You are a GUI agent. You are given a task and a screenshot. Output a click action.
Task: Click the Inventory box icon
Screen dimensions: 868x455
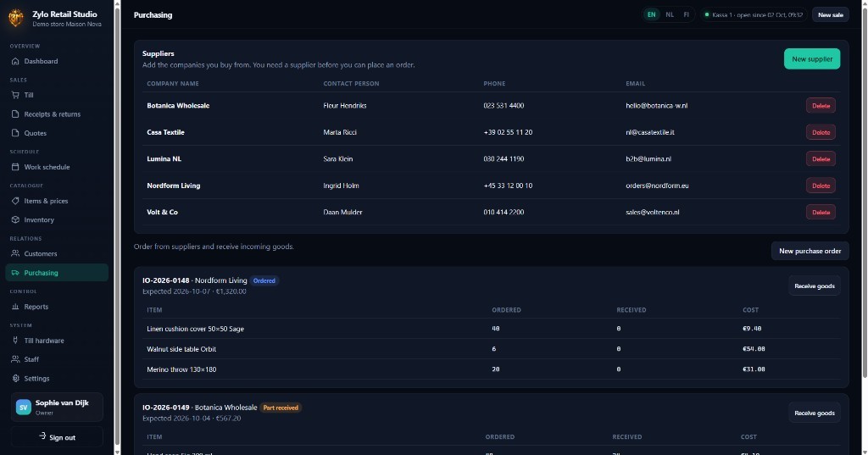point(15,219)
